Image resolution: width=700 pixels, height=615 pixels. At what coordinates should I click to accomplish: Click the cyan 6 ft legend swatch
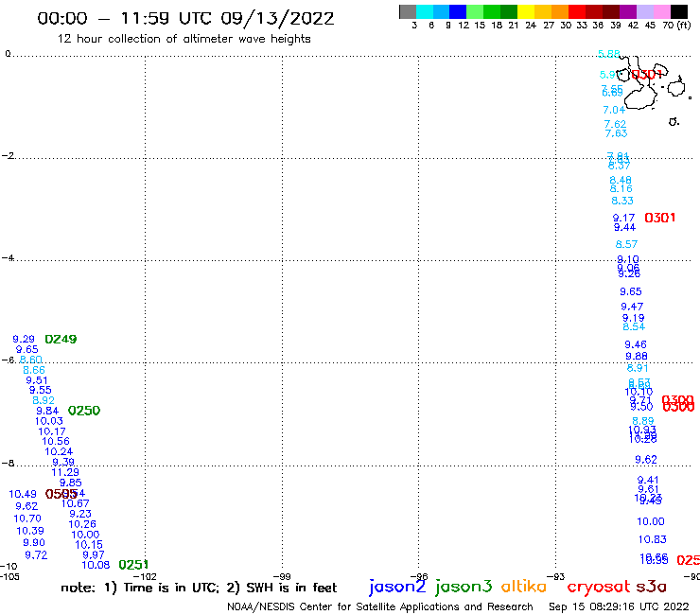(425, 11)
